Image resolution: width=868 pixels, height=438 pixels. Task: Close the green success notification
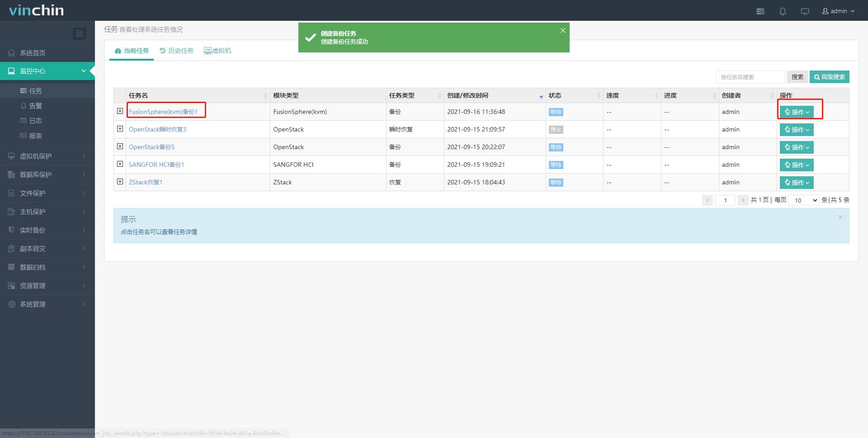tap(563, 31)
